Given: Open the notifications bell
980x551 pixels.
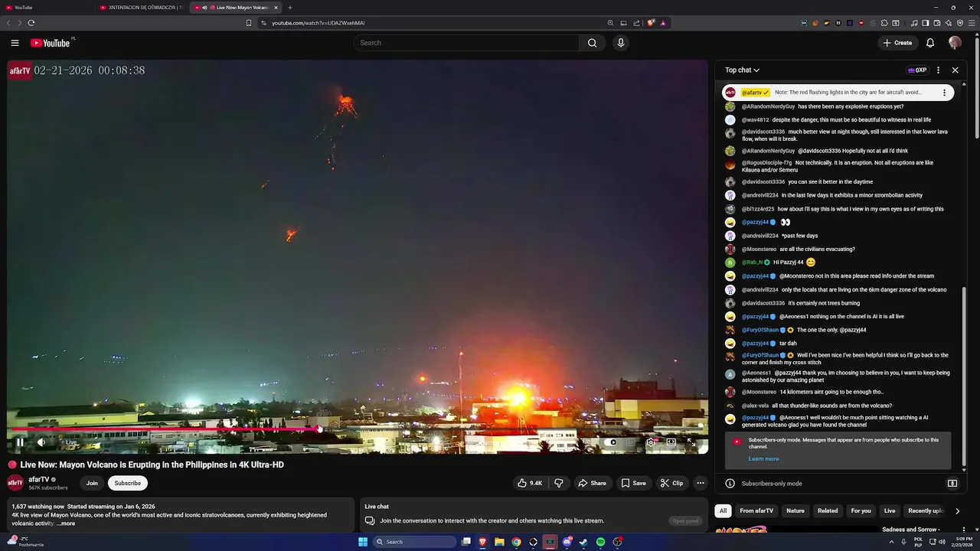Looking at the screenshot, I should 930,43.
